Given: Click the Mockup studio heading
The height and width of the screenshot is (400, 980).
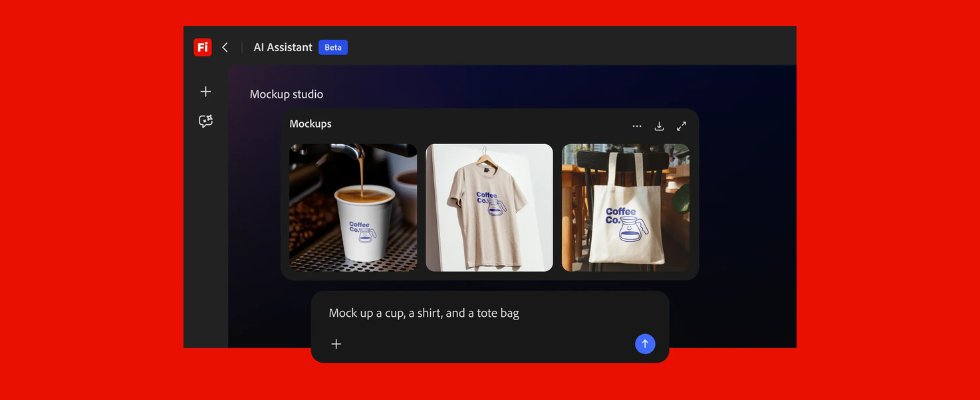Looking at the screenshot, I should 286,94.
